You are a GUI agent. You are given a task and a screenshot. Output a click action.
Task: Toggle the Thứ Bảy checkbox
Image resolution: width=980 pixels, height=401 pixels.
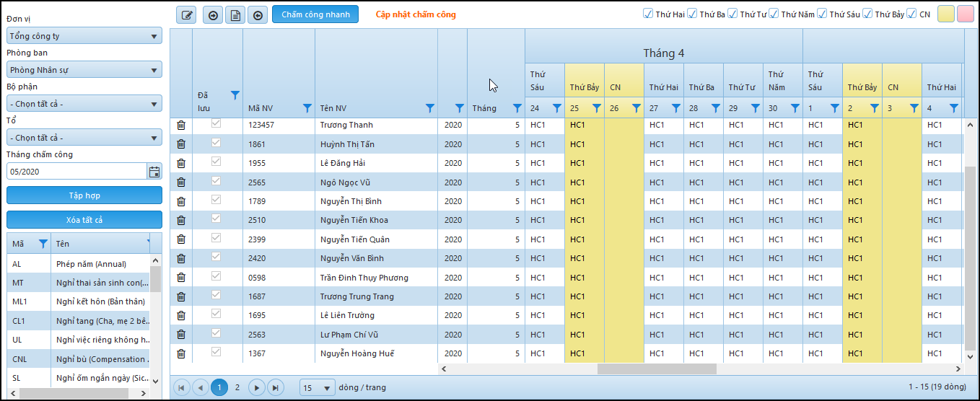[868, 14]
